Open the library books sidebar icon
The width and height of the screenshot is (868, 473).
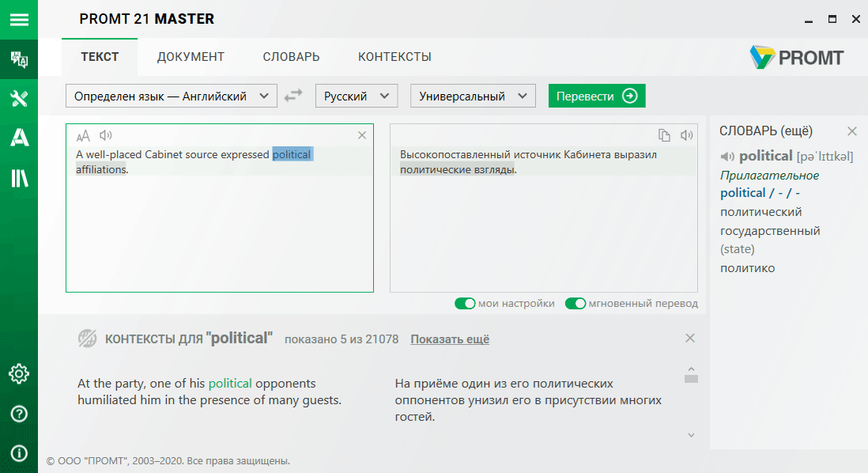pos(20,178)
